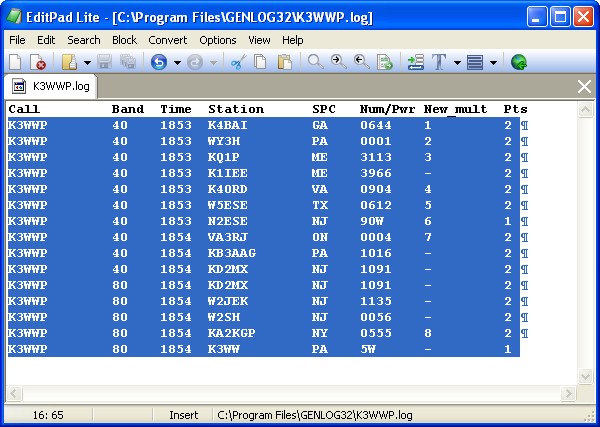Screen dimensions: 600x427
Task: Open search with the magnifying glass icon
Action: point(315,62)
